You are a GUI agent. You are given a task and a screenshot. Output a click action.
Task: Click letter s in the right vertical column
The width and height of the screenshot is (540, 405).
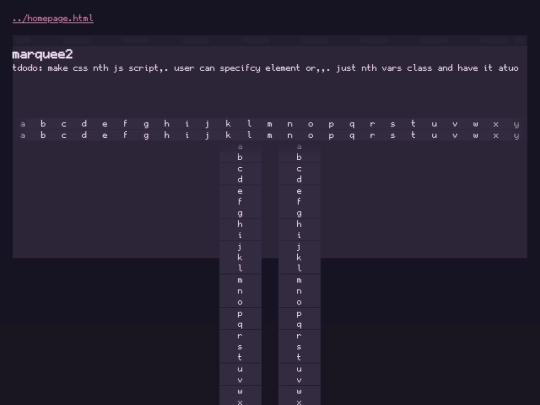(299, 347)
